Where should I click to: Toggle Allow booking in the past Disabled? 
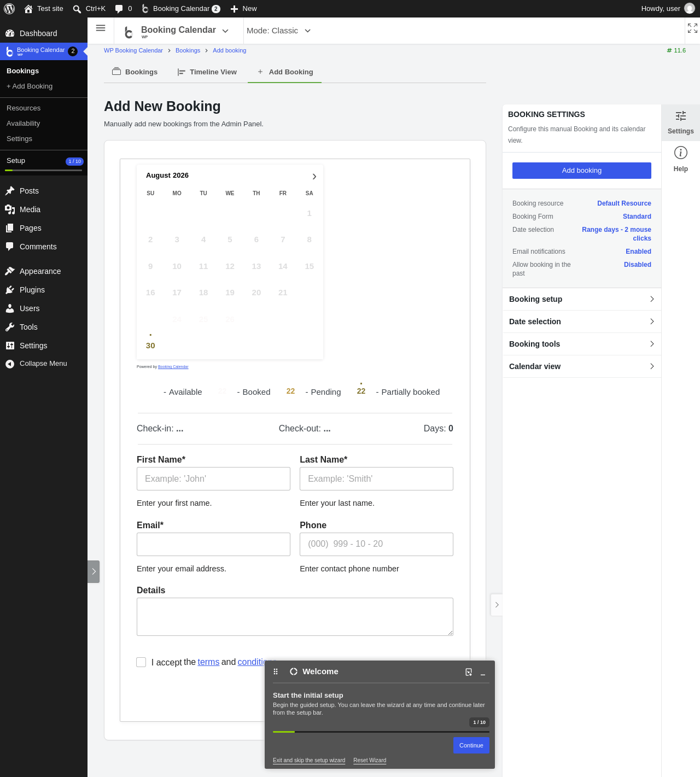(x=638, y=265)
